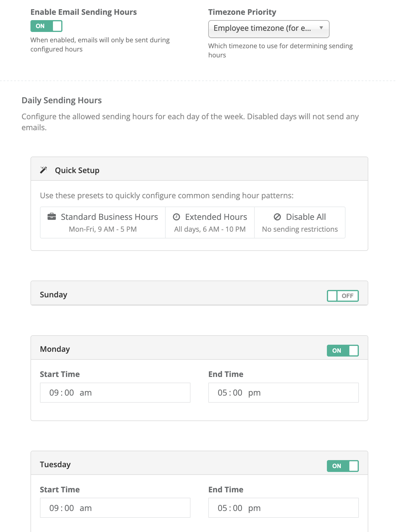Edit Tuesday End Time field

(283, 508)
